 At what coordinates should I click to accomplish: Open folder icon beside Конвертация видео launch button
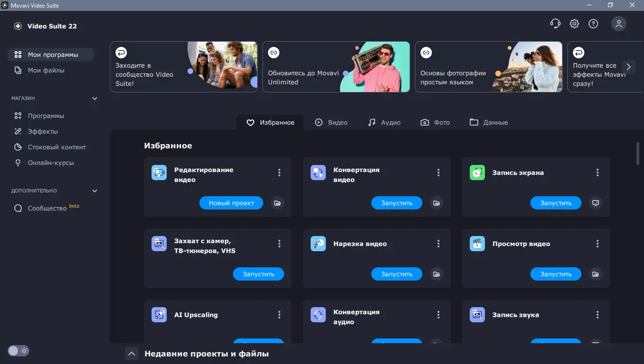[x=436, y=203]
